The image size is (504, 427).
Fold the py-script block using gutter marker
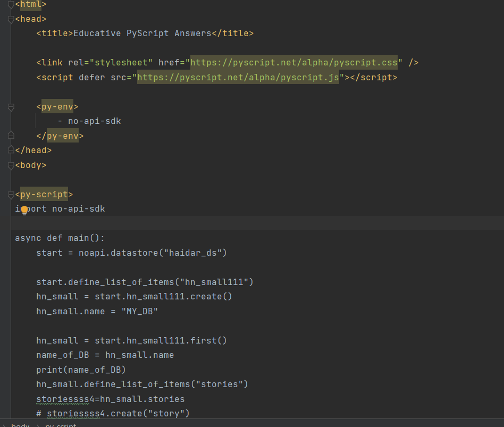(11, 195)
